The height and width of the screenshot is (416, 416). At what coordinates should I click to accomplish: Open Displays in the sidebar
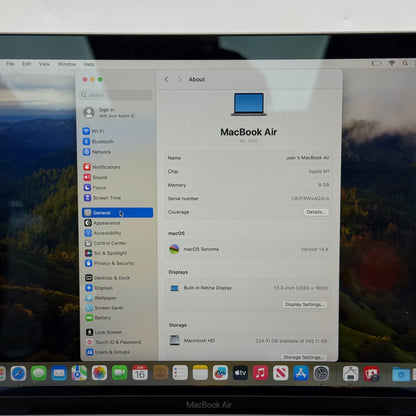point(99,288)
